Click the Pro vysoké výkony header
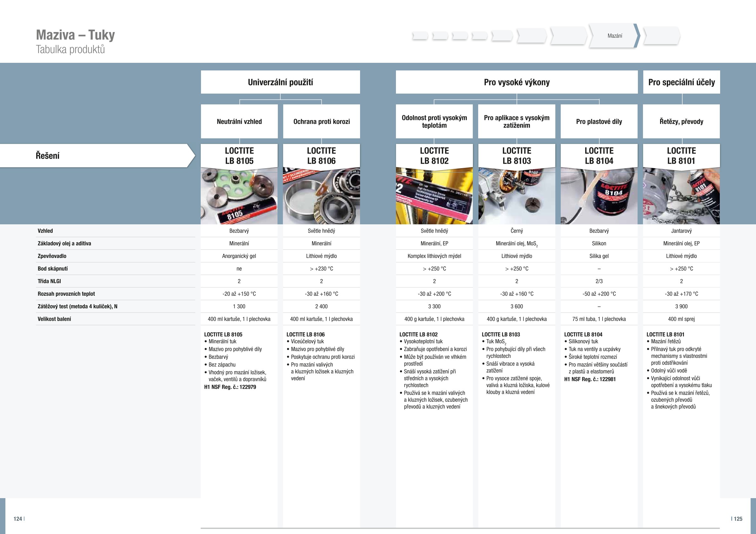 click(517, 82)
